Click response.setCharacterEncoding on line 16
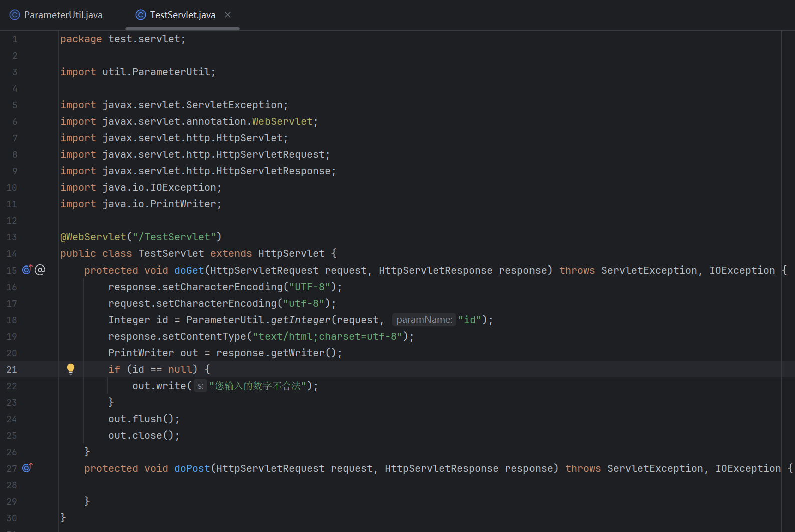This screenshot has width=795, height=532. click(x=195, y=287)
